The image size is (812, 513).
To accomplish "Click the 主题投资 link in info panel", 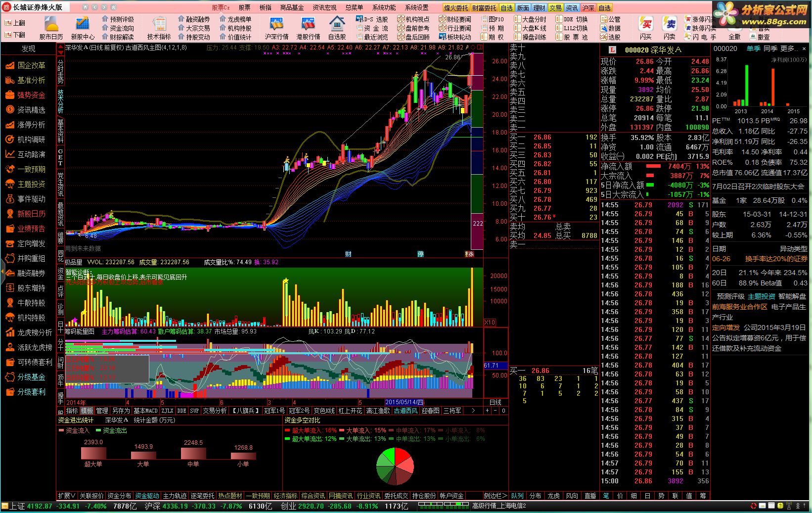I will (761, 296).
